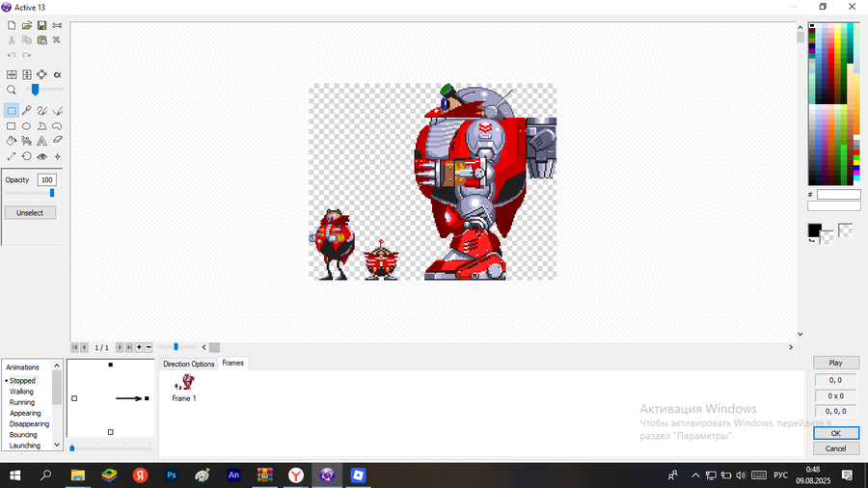Toggle the View hot spot eye icon
This screenshot has width=868, height=488.
pos(41,156)
